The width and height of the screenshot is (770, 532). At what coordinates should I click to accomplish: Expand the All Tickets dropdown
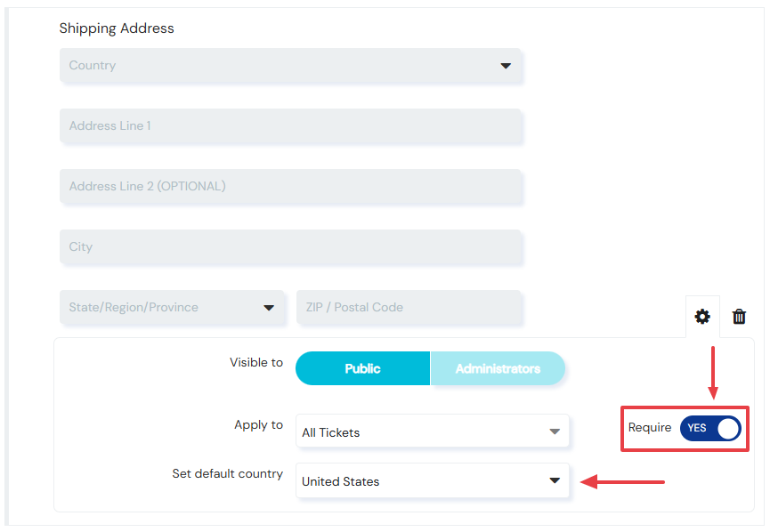[x=432, y=431]
